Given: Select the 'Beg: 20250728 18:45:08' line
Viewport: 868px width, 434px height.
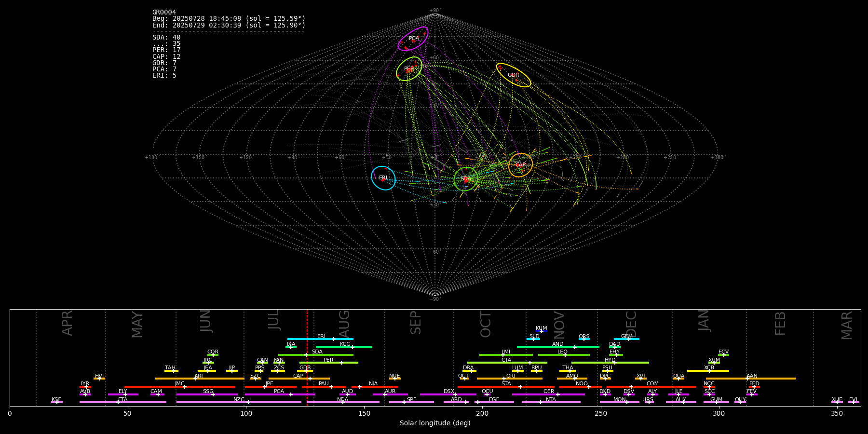Looking at the screenshot, I should point(229,19).
